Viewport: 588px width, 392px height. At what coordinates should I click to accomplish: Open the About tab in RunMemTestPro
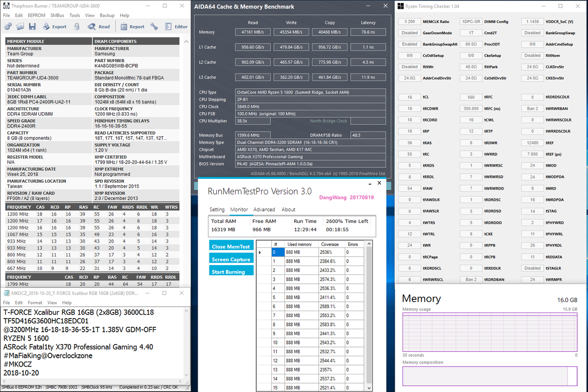pyautogui.click(x=288, y=210)
